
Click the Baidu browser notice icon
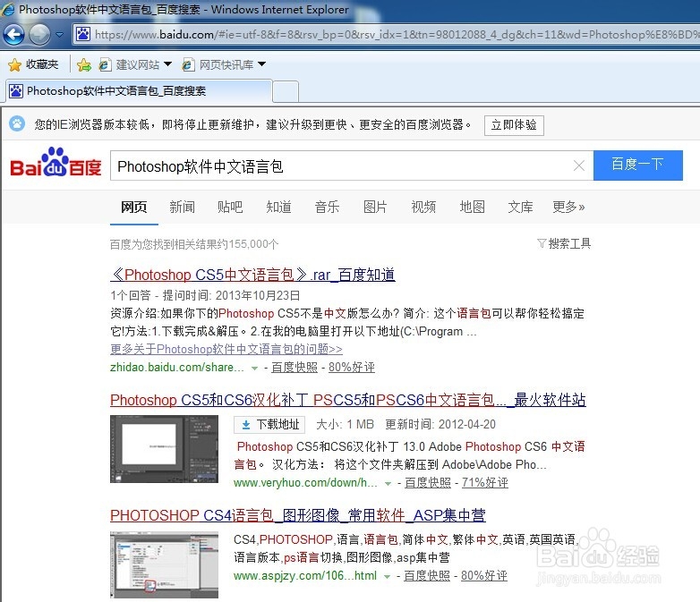coord(17,124)
